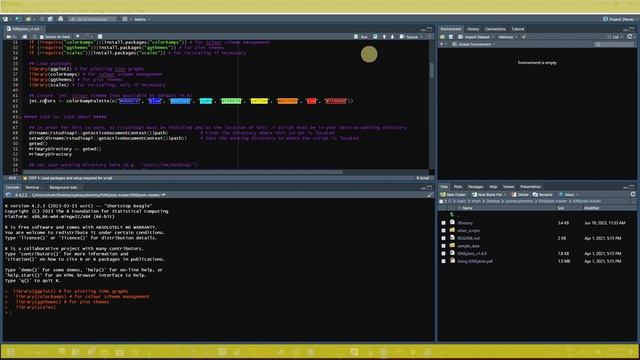Click the refresh icon in Files pane
The height and width of the screenshot is (360, 640).
(633, 195)
